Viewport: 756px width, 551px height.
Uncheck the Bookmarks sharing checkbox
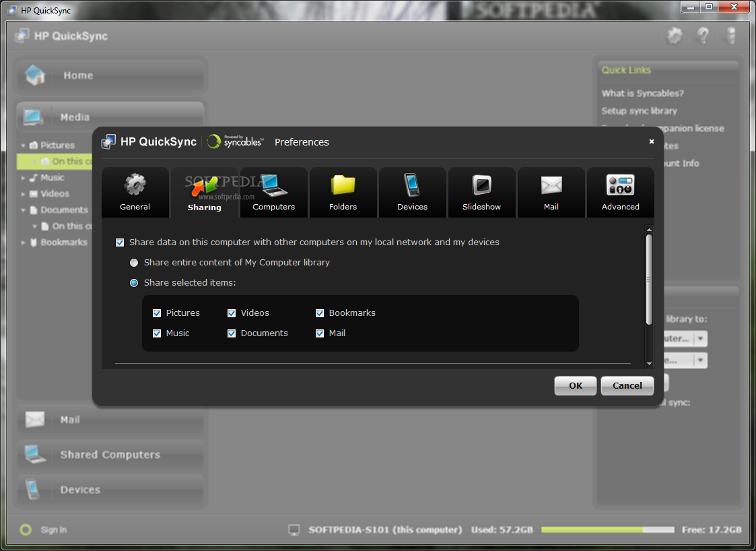[x=320, y=313]
